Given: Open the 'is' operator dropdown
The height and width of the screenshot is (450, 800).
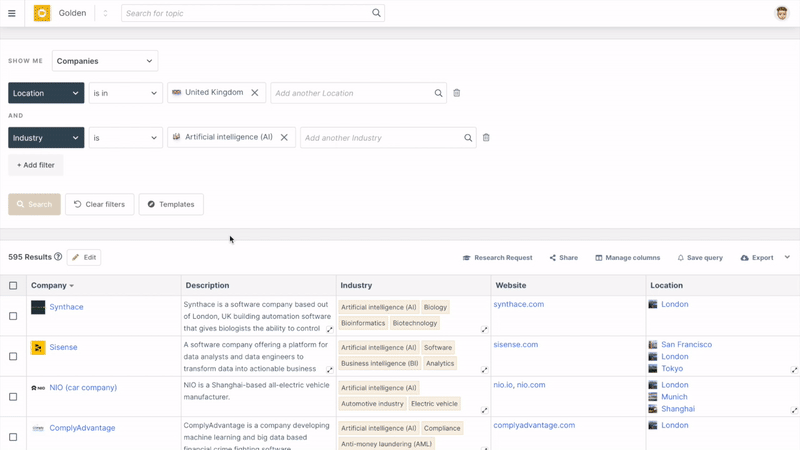Looking at the screenshot, I should click(x=126, y=138).
